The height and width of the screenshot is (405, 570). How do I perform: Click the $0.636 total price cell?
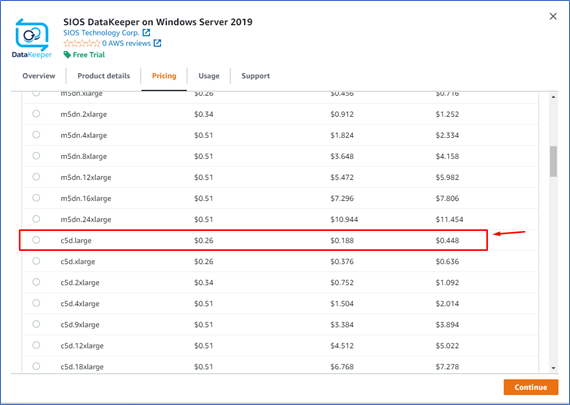[447, 262]
